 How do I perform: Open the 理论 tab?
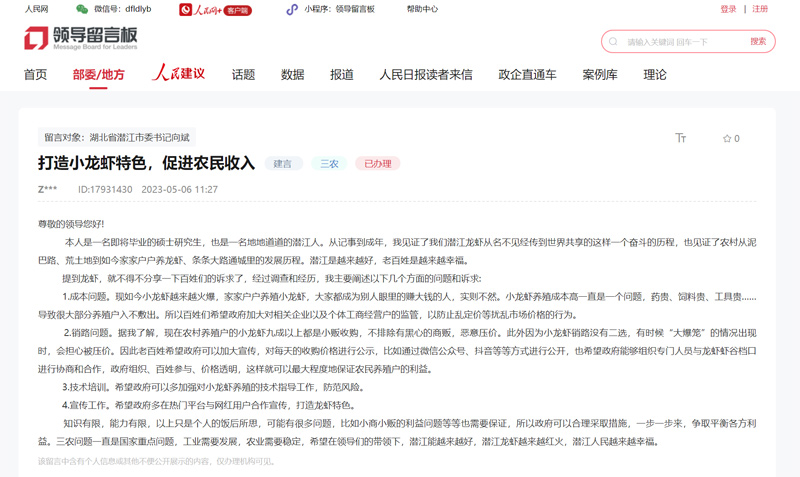tap(655, 74)
